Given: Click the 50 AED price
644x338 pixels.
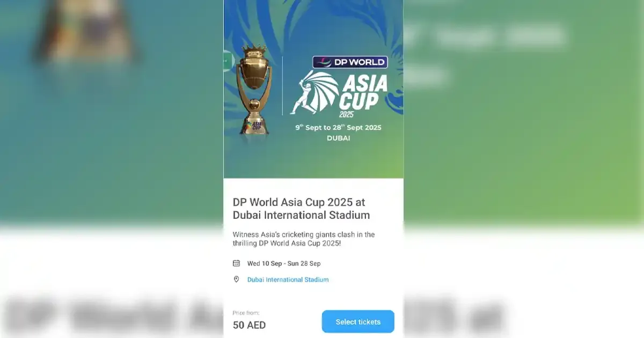Looking at the screenshot, I should point(249,325).
